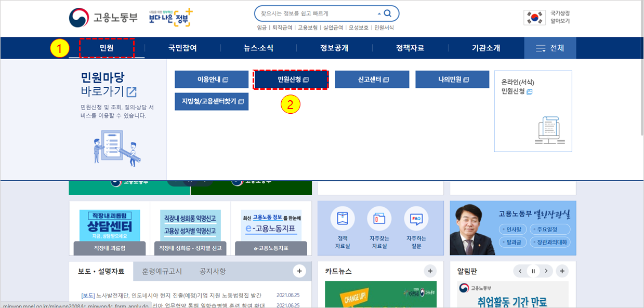Click the plus icon beside 카드뉴스
Screen dimensions: 644x308
point(430,271)
